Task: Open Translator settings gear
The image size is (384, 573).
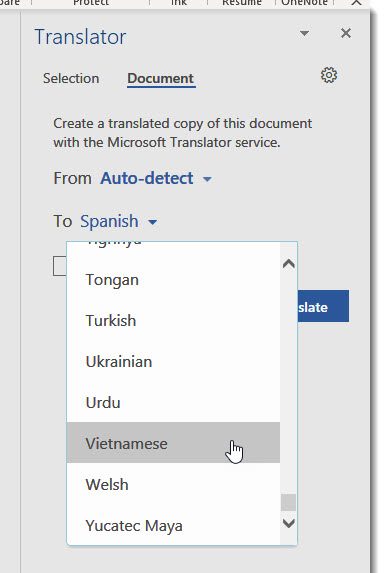Action: click(x=329, y=75)
